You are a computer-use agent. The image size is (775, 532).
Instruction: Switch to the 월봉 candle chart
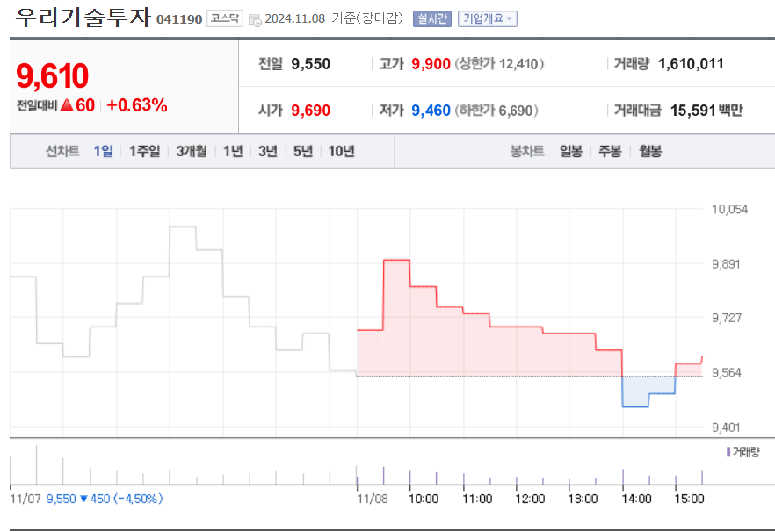(x=650, y=151)
